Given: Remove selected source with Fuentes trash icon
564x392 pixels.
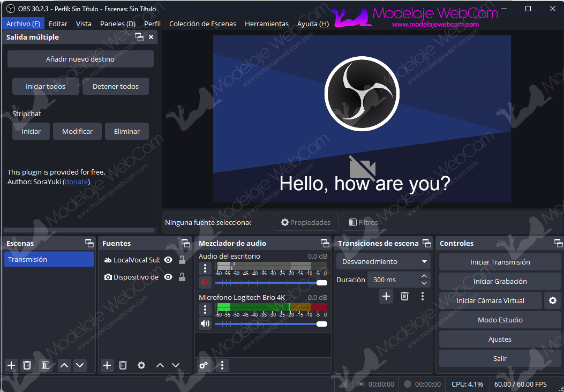Looking at the screenshot, I should click(123, 365).
